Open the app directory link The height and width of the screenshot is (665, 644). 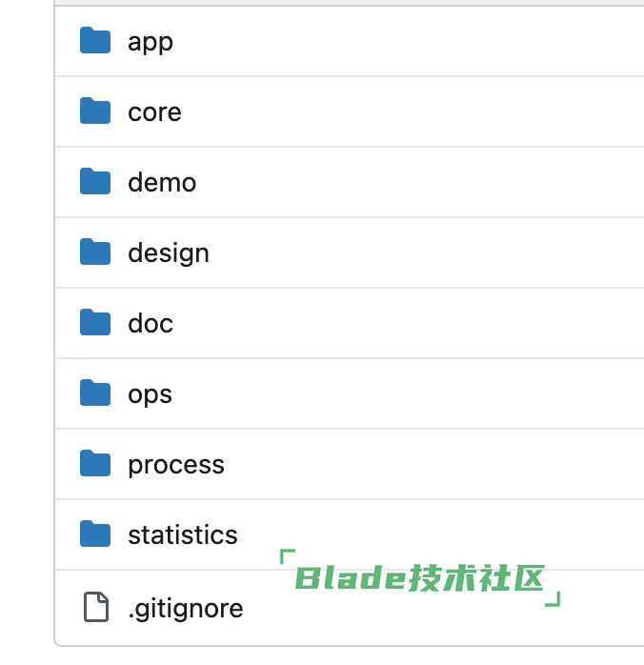click(151, 43)
